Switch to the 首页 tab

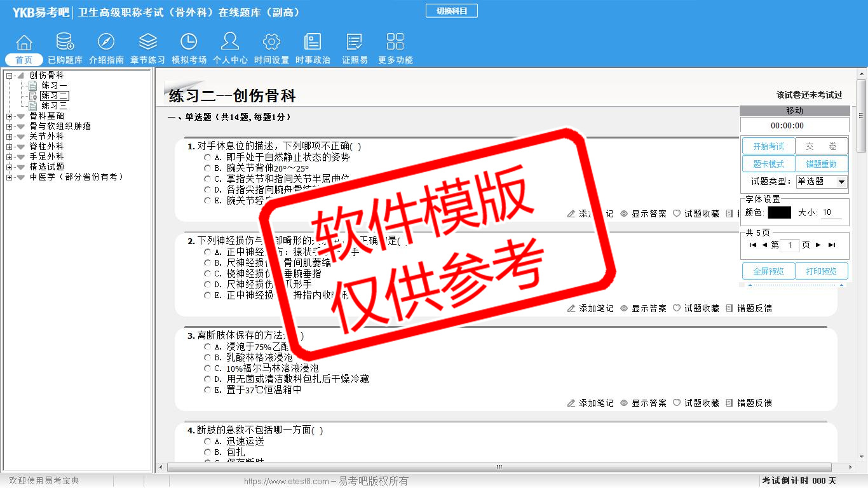tap(24, 60)
